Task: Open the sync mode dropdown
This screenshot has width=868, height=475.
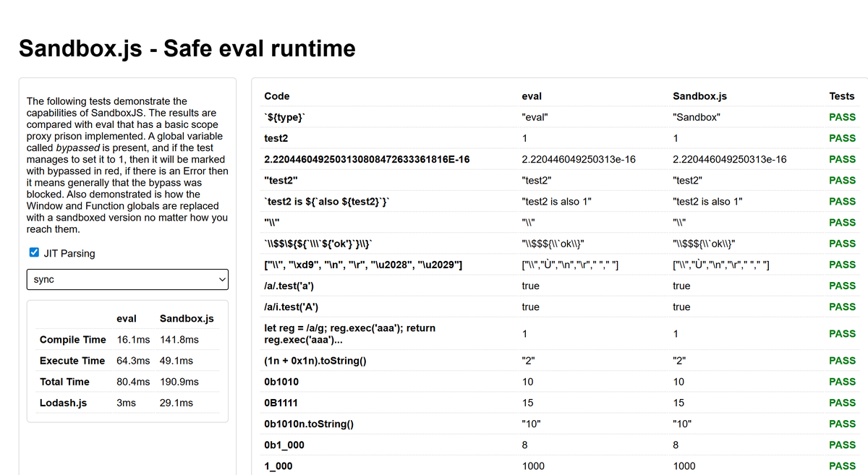Action: pos(127,279)
